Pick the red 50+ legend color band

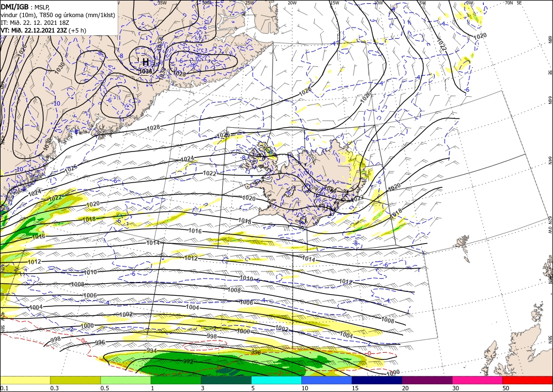528,380
